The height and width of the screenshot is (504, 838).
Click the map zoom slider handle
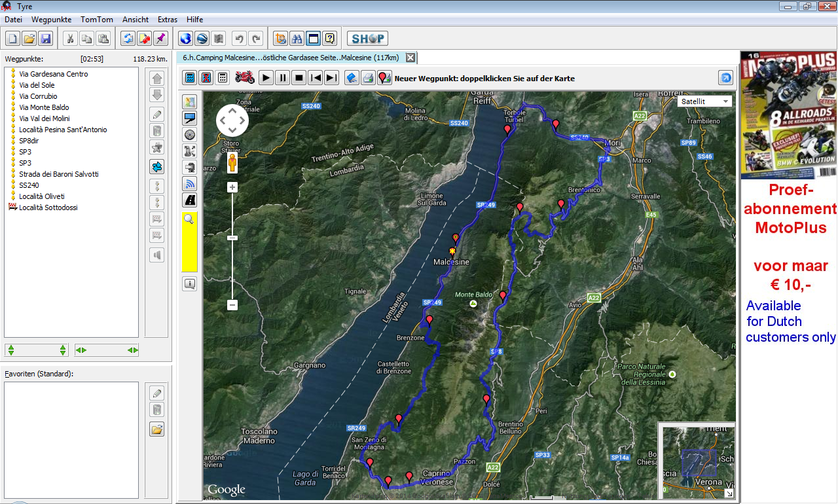point(232,238)
